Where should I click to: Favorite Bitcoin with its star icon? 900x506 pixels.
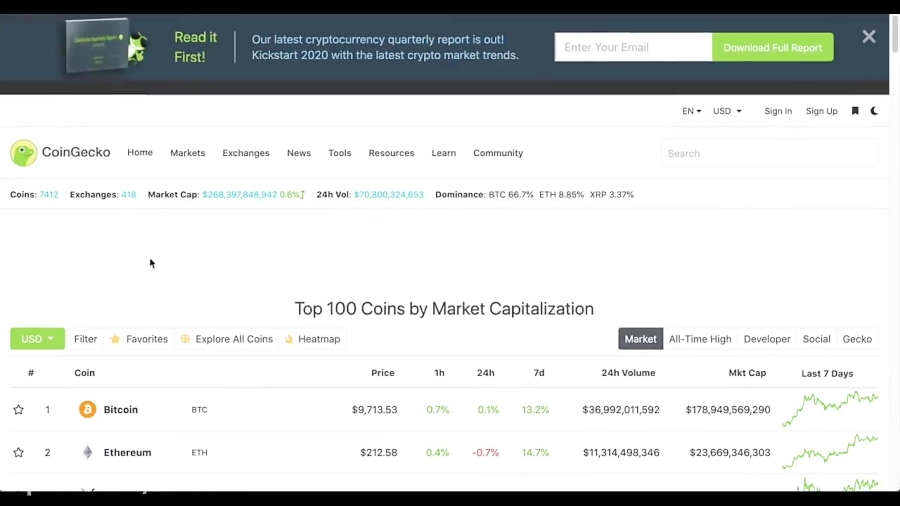(18, 409)
